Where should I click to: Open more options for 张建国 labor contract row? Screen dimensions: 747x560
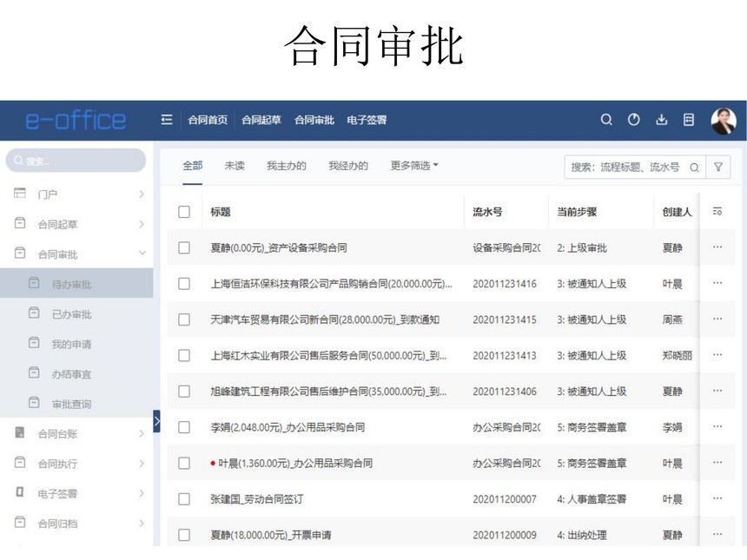pyautogui.click(x=717, y=499)
